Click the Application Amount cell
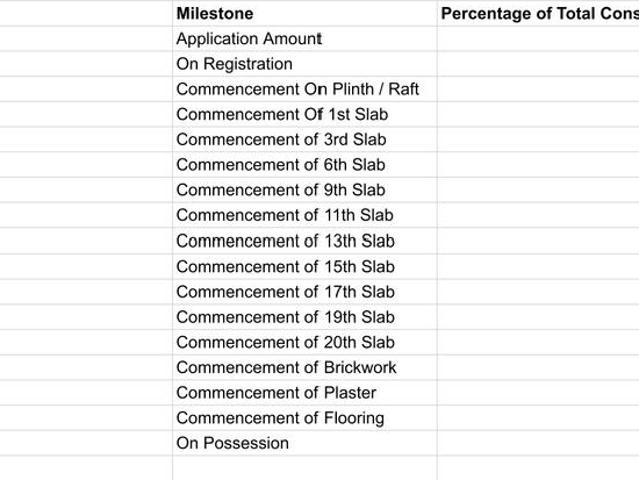 point(305,39)
